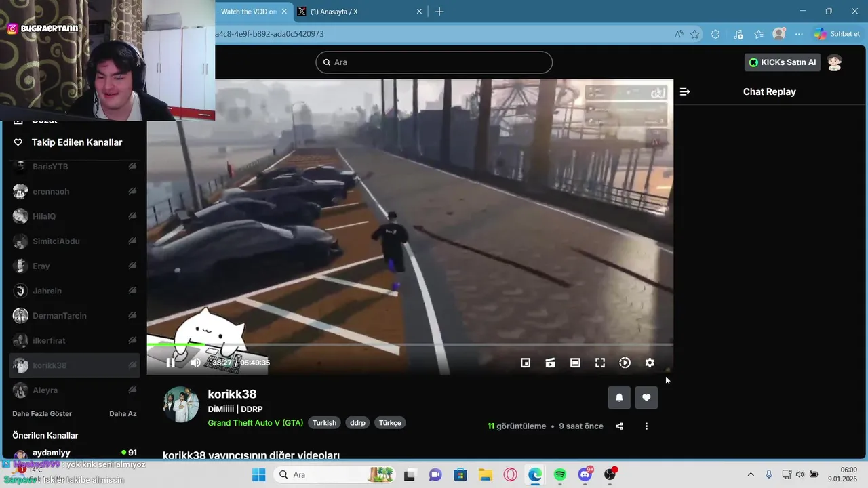Open Copilot Sohbet et button
Screen dimensions: 868x488
click(837, 34)
